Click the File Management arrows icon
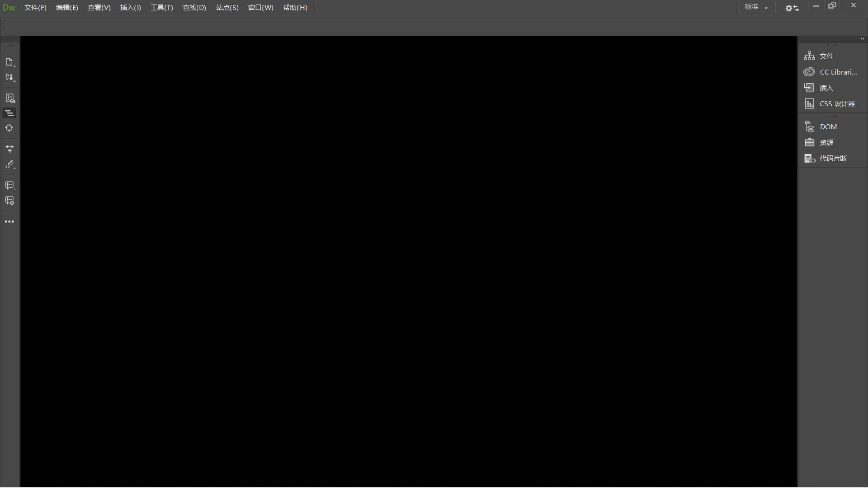 point(9,77)
